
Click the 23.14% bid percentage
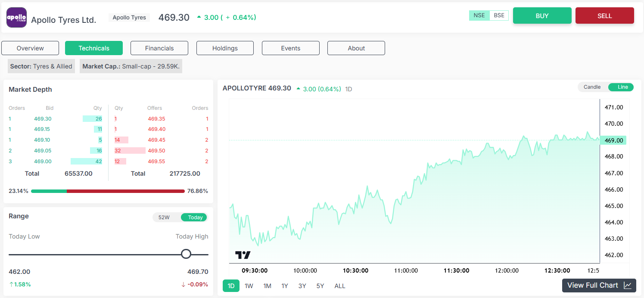click(x=19, y=191)
